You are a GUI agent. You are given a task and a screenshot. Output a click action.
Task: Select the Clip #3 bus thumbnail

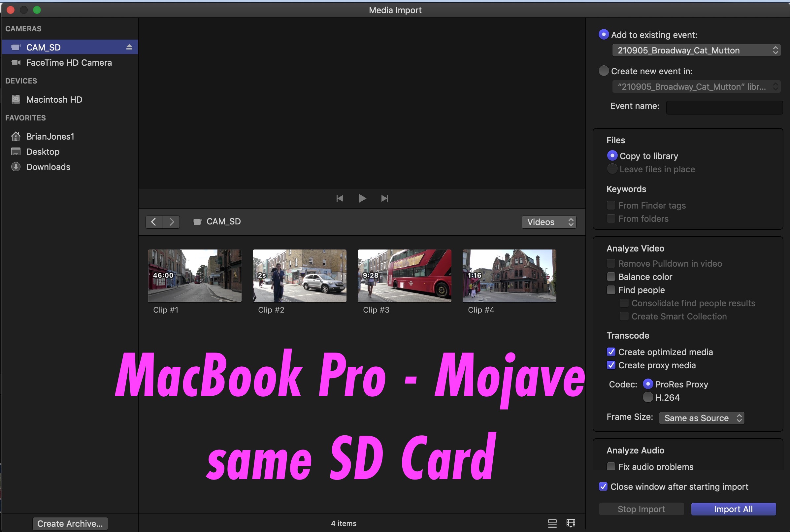coord(404,276)
